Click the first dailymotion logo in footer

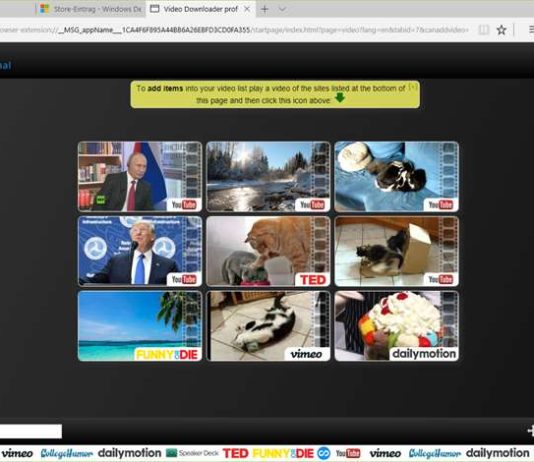(x=129, y=453)
